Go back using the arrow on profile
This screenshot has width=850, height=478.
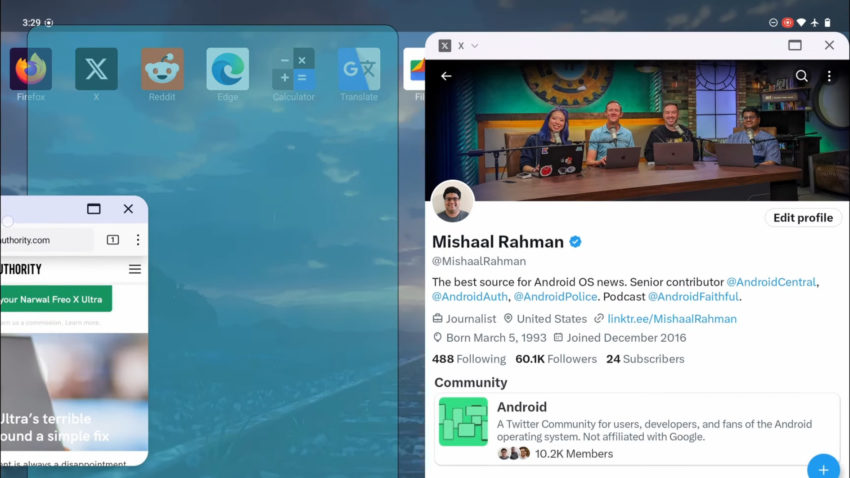446,76
